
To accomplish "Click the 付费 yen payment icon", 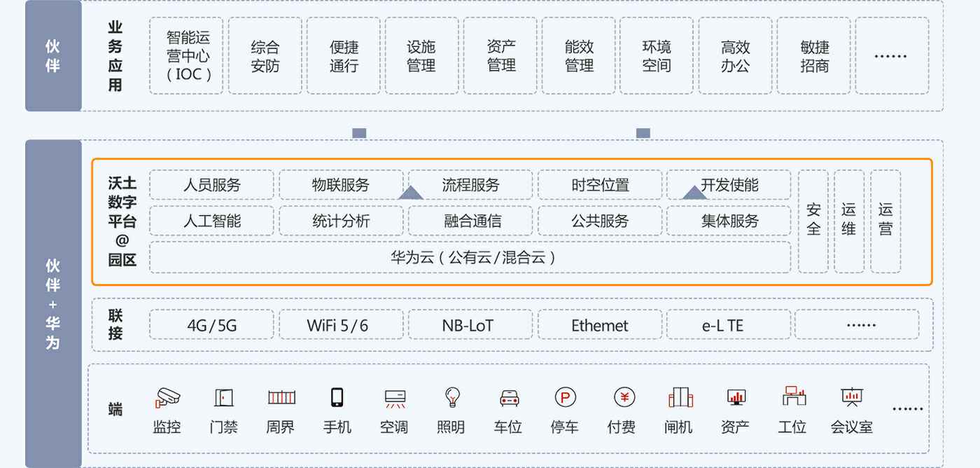I will coord(624,397).
